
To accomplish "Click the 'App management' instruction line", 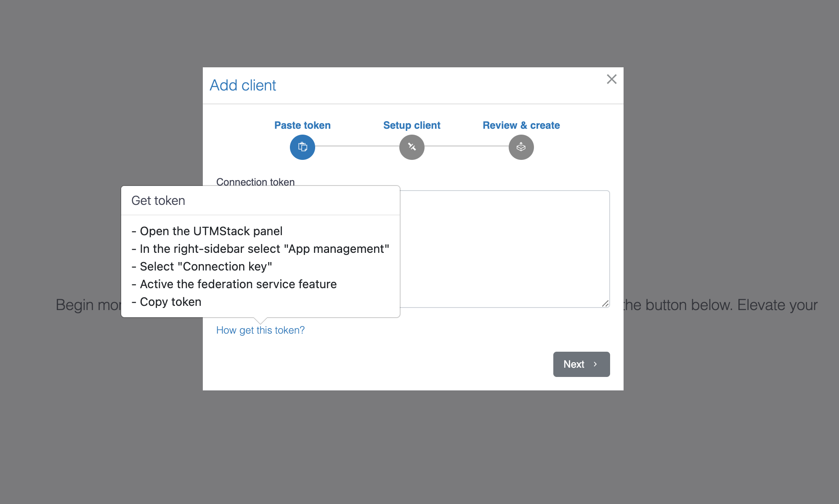I will click(260, 249).
